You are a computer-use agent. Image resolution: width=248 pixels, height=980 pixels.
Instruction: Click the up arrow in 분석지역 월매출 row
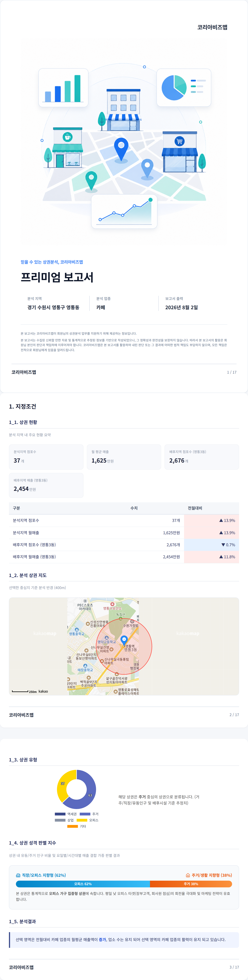coord(221,533)
